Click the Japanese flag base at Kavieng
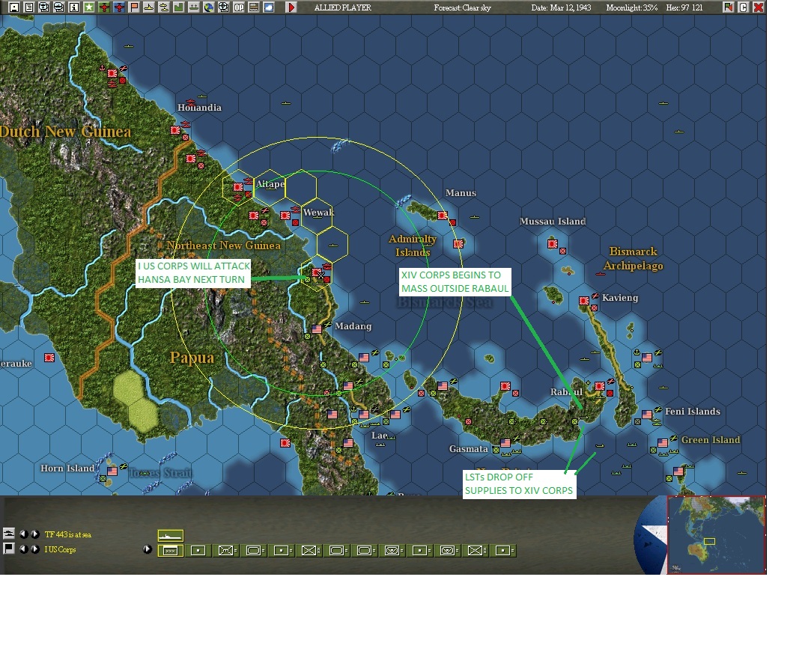Screen dimensions: 811x672 click(x=584, y=300)
